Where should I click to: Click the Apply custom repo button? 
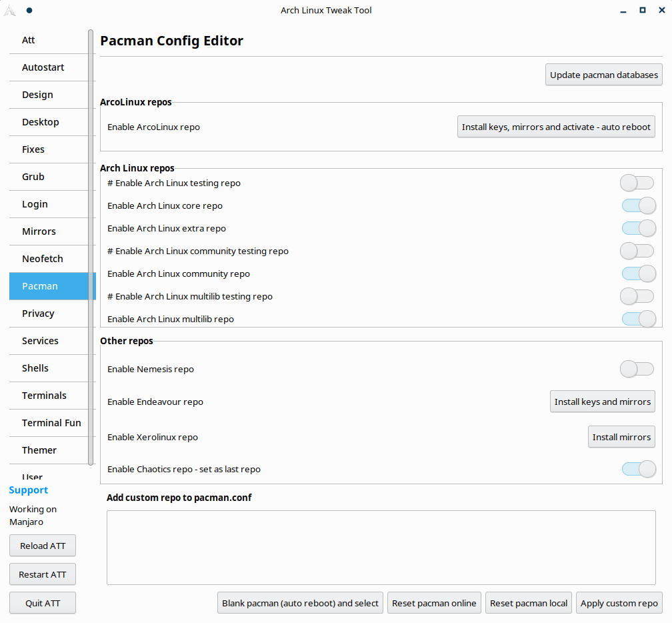[x=619, y=603]
